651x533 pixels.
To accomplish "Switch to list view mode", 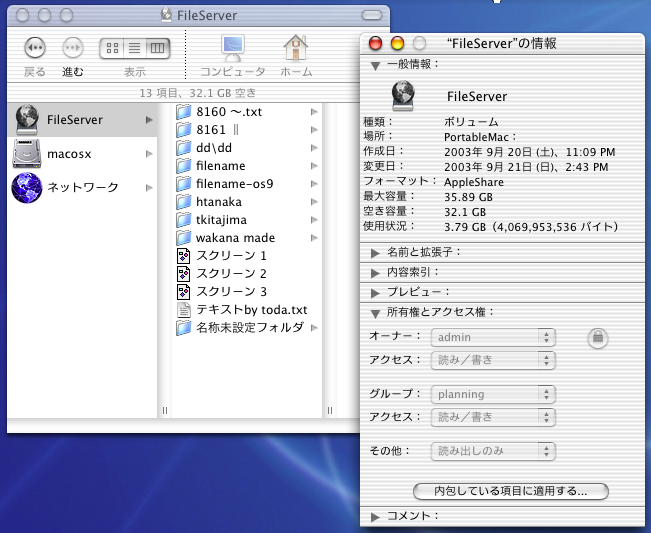I will pos(134,48).
